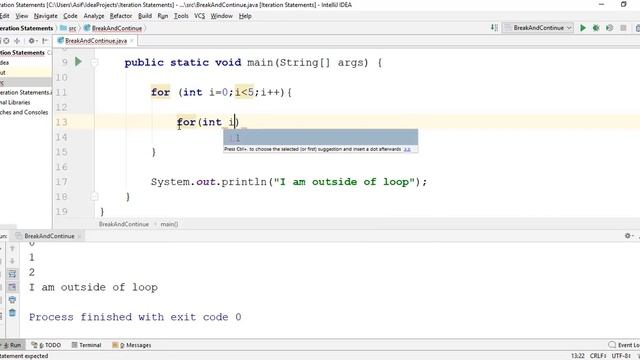Viewport: 640px width, 360px height.
Task: Click the Project panel scroll-from-source target icon
Action: click(x=6, y=41)
